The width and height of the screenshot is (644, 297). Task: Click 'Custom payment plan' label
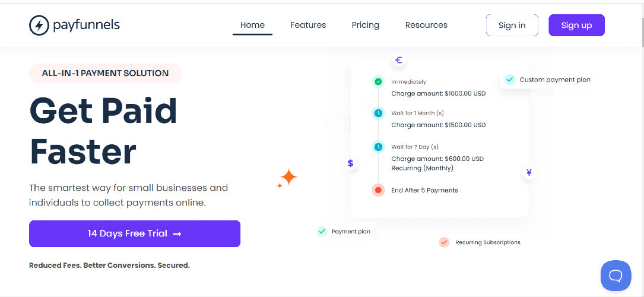(555, 80)
